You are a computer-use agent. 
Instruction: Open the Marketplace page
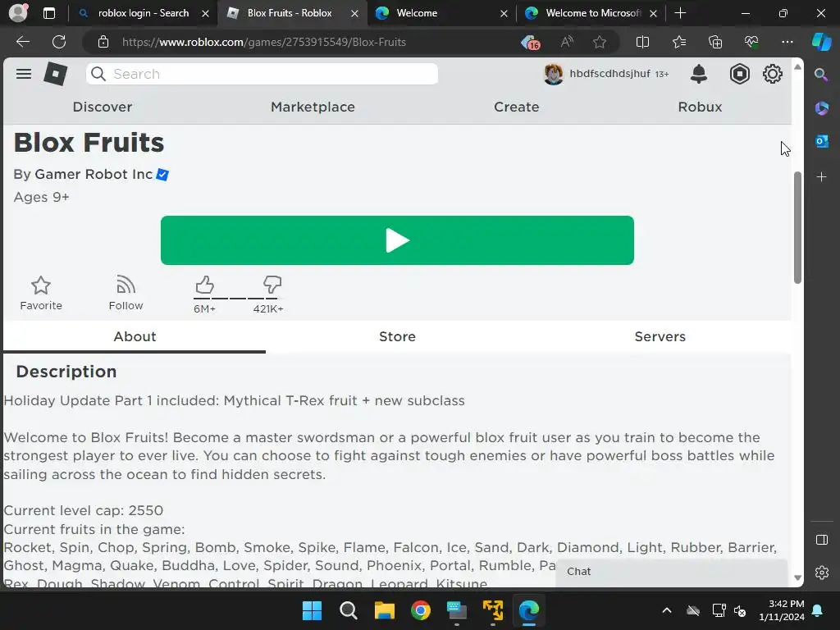313,107
